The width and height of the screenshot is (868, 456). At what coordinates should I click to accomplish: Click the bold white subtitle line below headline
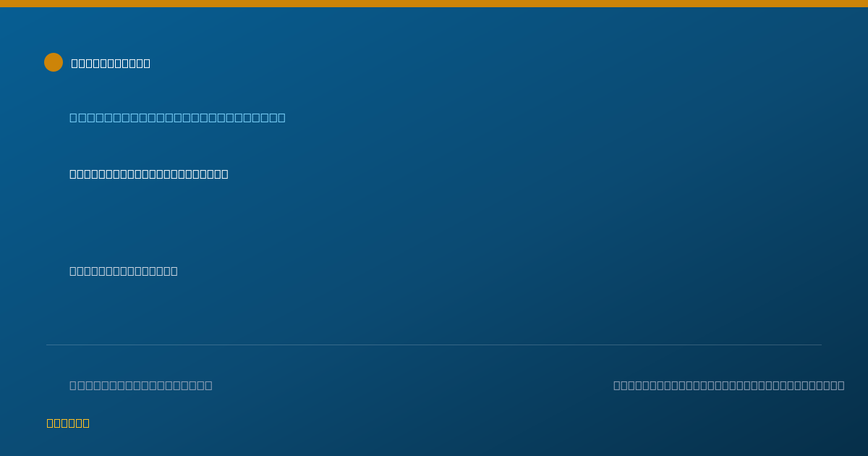pos(149,174)
